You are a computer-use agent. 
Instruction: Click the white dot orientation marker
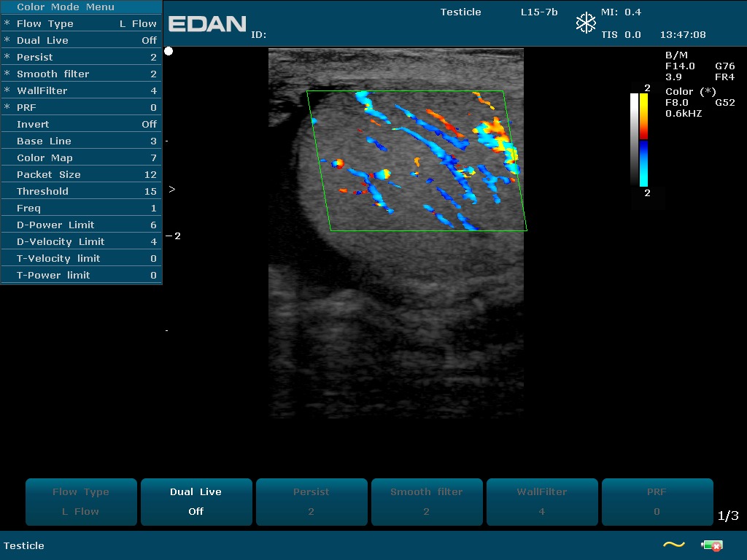click(x=169, y=51)
